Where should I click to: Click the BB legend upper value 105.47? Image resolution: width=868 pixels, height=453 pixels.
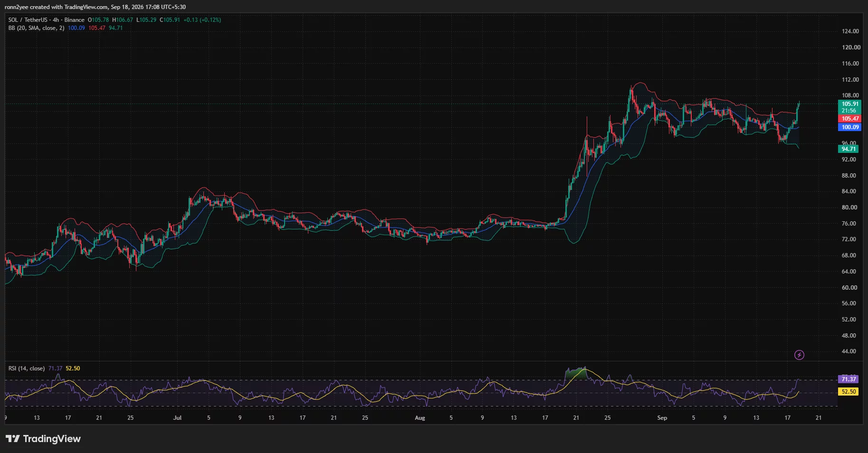pos(97,28)
